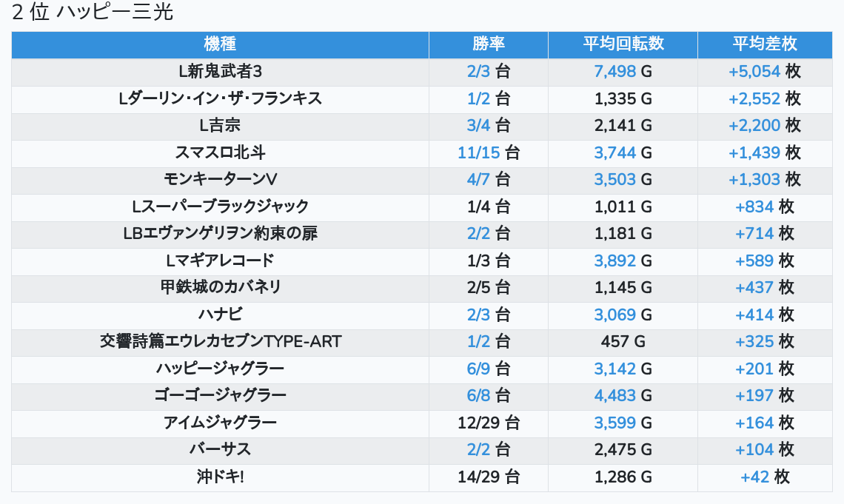Image resolution: width=844 pixels, height=504 pixels.
Task: Select the +5,054 average difference value
Action: (x=754, y=72)
